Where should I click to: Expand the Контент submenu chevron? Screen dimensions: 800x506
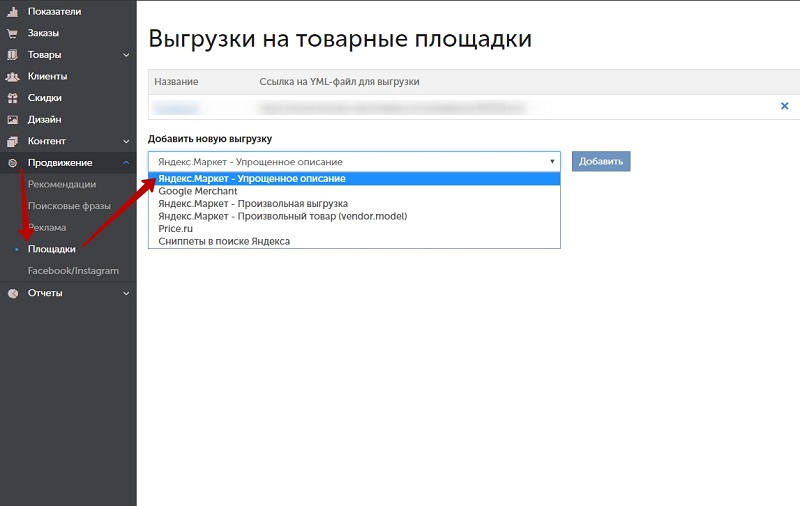126,141
